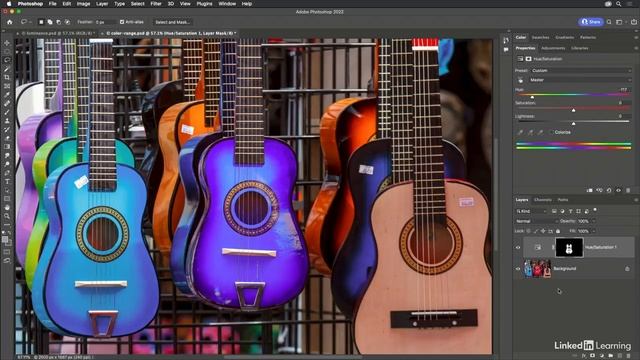Select the Hue/Saturation layer mask thumbnail
The image size is (640, 360).
tap(569, 248)
